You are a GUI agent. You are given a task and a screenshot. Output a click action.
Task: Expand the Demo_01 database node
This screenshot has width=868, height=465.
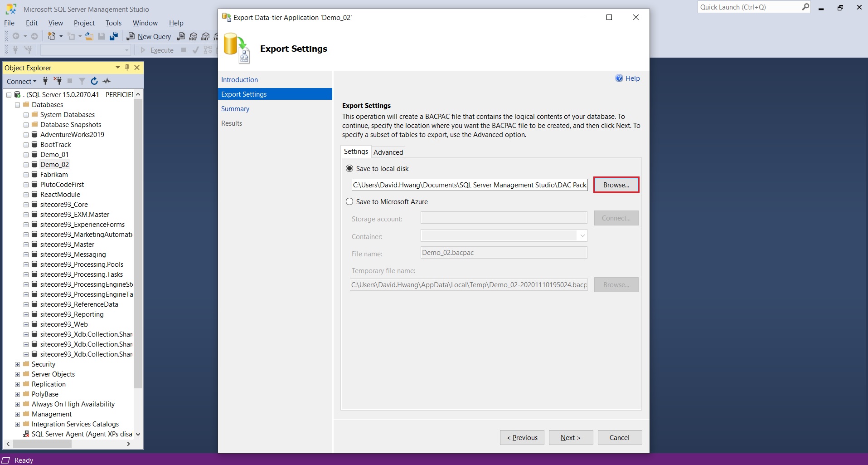(x=26, y=155)
